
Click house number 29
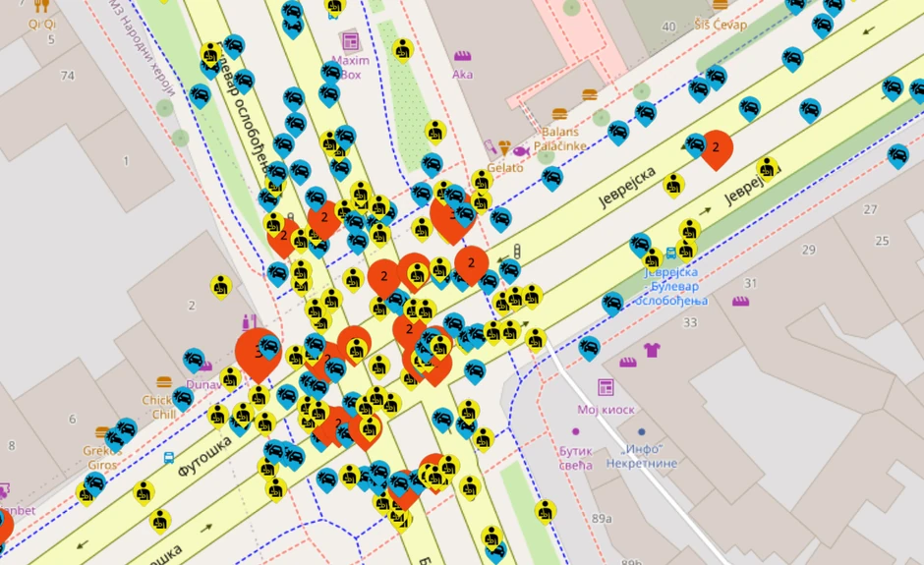(808, 250)
